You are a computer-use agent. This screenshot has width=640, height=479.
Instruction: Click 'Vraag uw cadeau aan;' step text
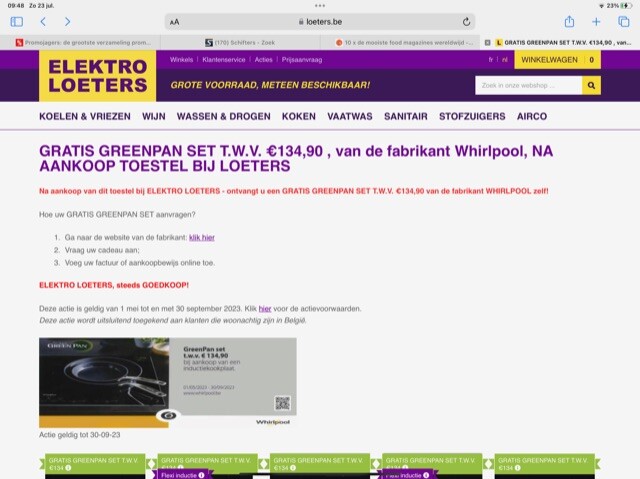click(102, 250)
